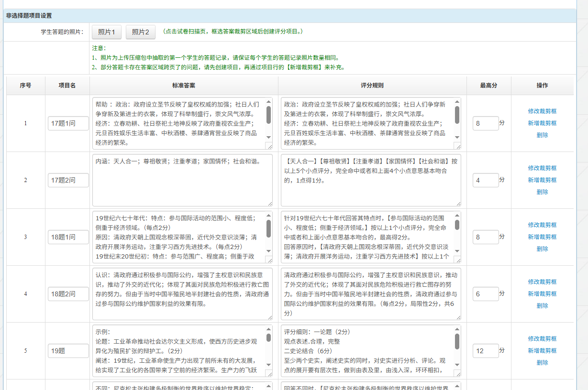Click 新增裁剪框 for the 17题2问 row
This screenshot has width=588, height=390.
pyautogui.click(x=542, y=180)
